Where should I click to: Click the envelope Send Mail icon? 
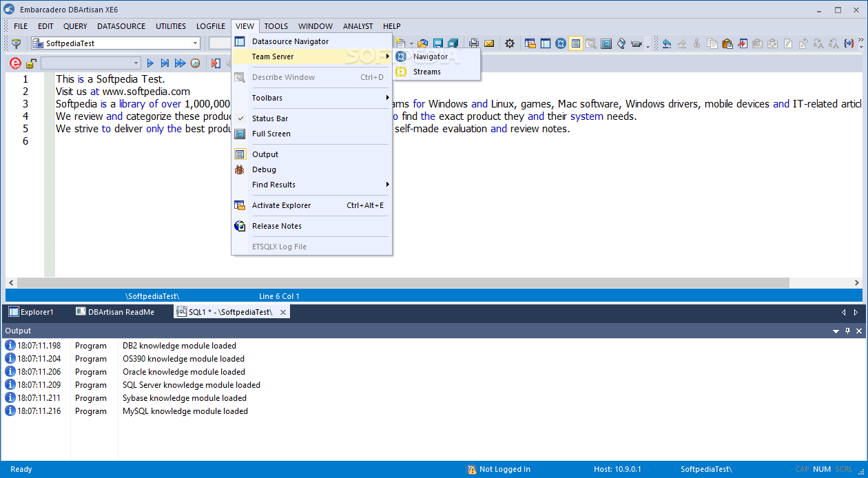pyautogui.click(x=489, y=43)
